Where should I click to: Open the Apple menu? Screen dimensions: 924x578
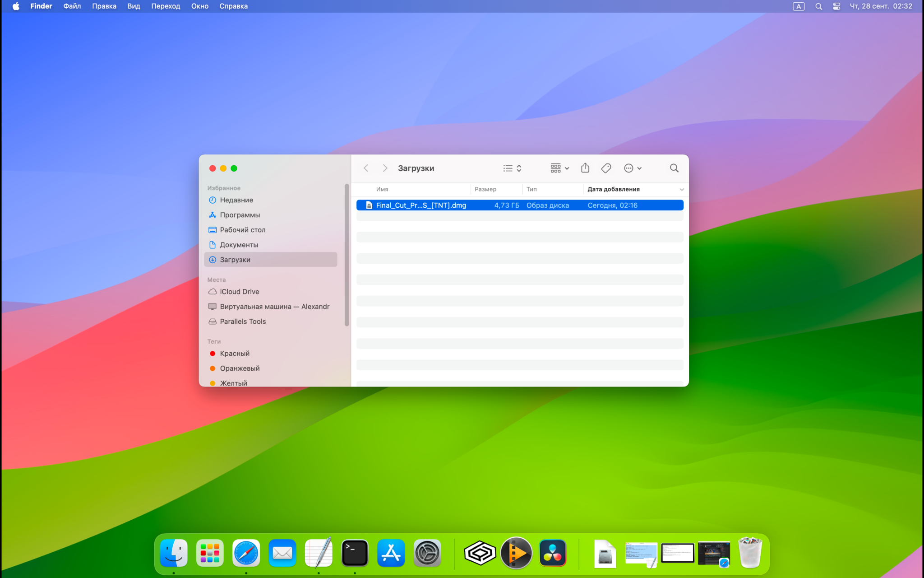click(16, 6)
